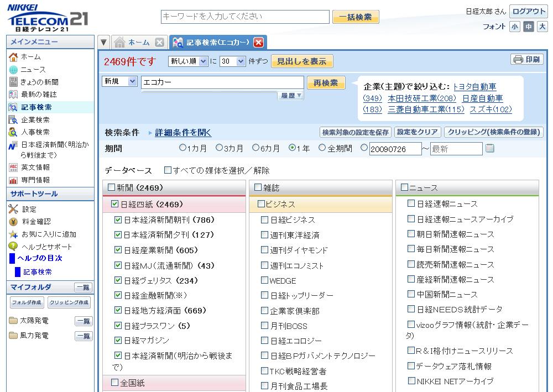Click 設定をクリア button
The width and height of the screenshot is (553, 392).
pyautogui.click(x=418, y=132)
